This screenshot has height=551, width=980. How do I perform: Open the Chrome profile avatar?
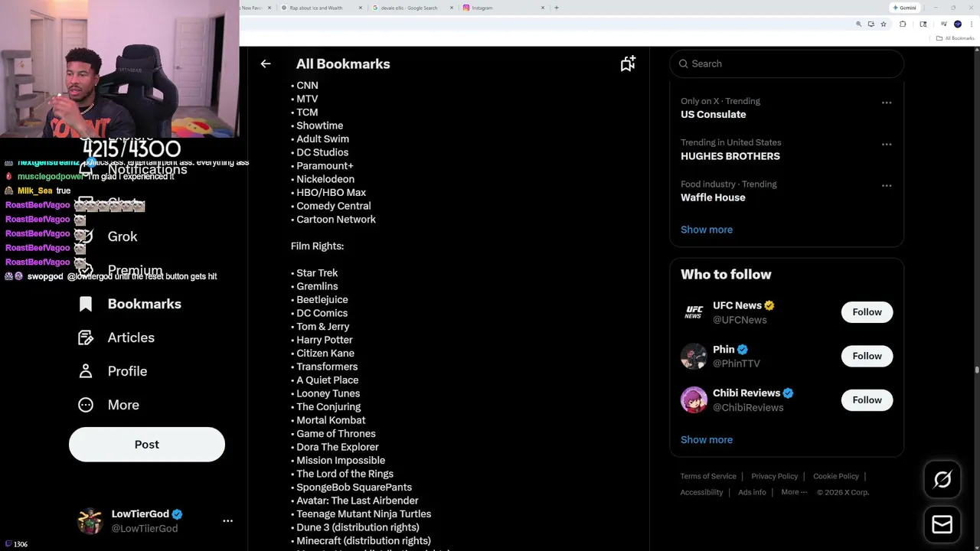pos(958,24)
